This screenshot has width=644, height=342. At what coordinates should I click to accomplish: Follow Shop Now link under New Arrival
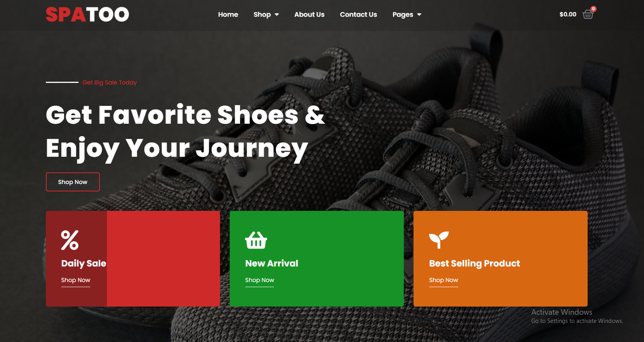pos(260,280)
